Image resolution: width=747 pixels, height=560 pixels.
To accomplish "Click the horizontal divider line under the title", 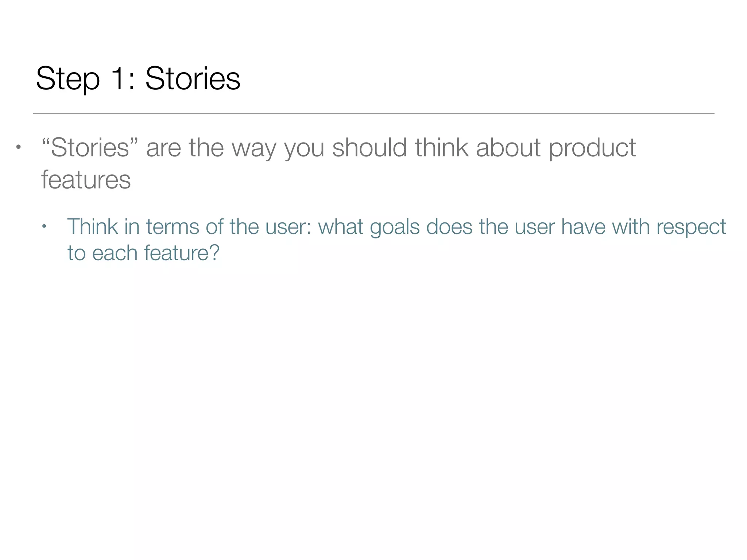I will [x=373, y=113].
